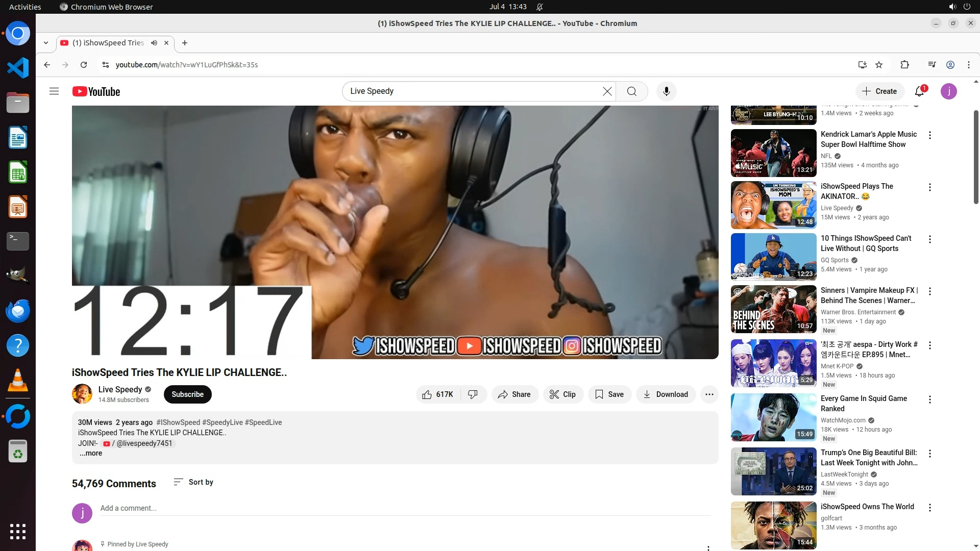Open options menu for Kendrick Lamar video
Viewport: 980px width, 551px height.
[x=929, y=135]
